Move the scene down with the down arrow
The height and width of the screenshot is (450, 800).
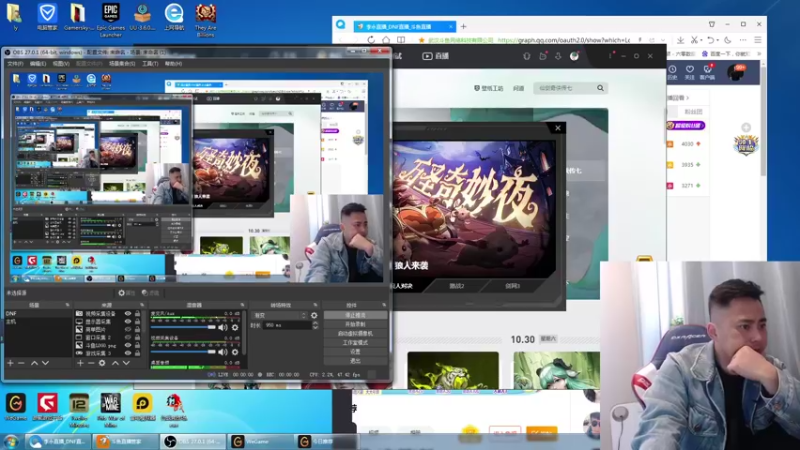[45, 363]
